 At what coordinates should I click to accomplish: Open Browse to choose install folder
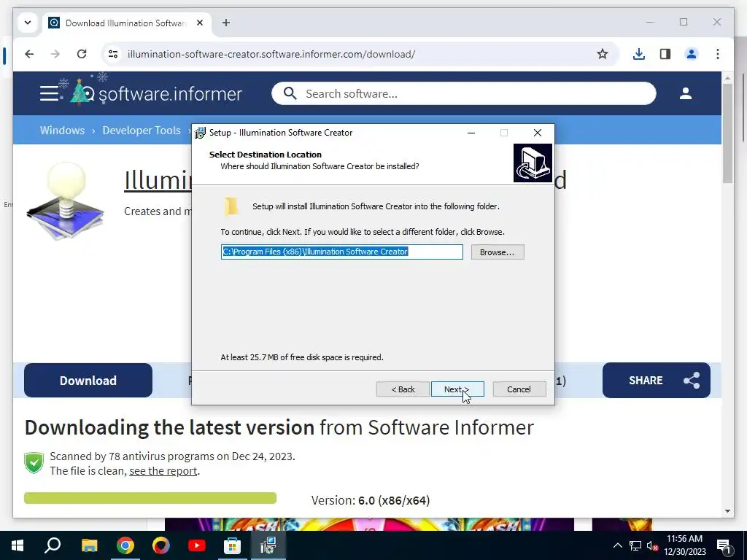point(498,252)
